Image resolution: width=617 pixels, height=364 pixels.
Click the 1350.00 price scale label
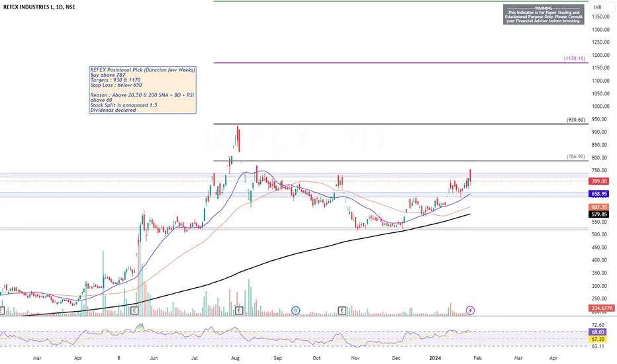click(x=600, y=17)
